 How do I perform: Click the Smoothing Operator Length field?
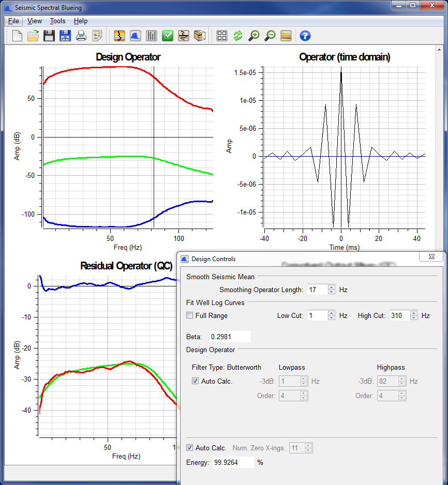[x=317, y=290]
